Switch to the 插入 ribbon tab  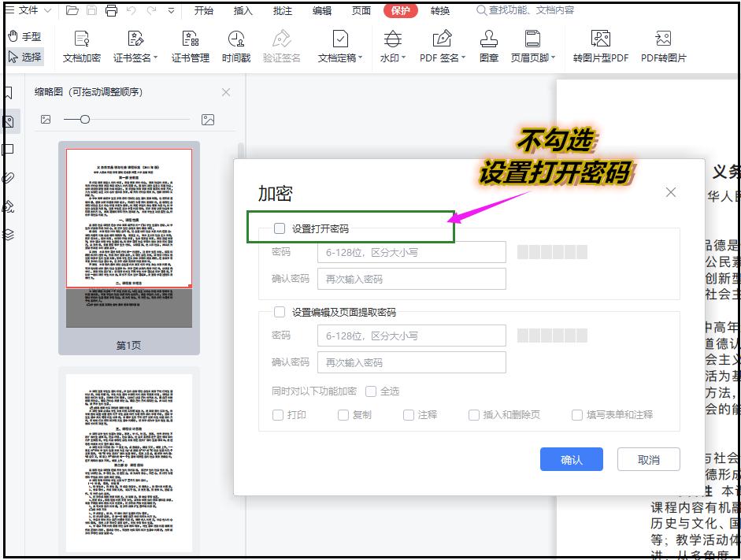click(242, 11)
